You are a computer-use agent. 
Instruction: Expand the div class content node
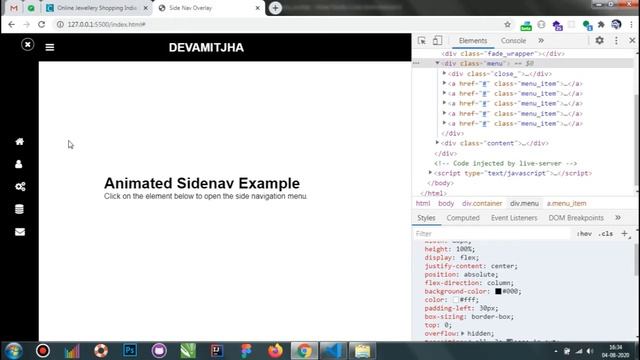coord(437,143)
